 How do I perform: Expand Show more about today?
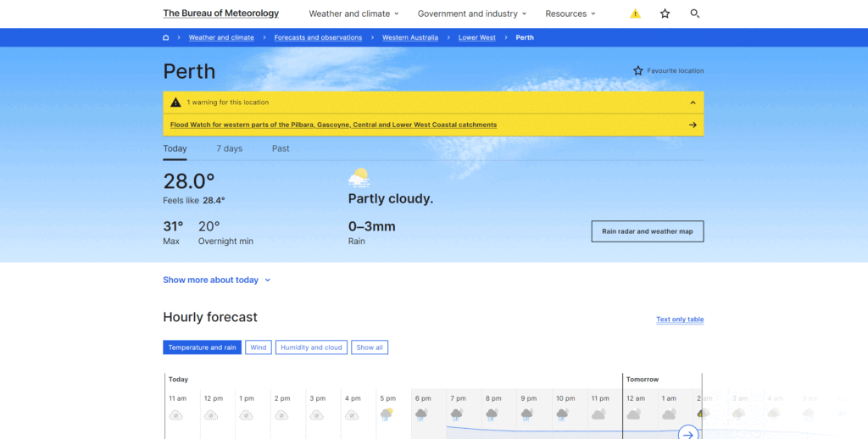click(216, 280)
